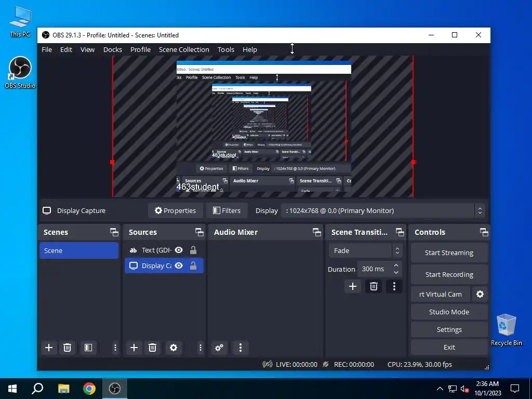Toggle visibility of Text (GDI+) source

[x=179, y=250]
